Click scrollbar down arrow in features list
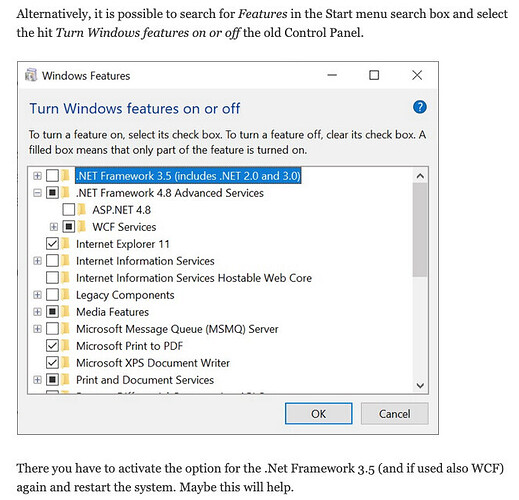This screenshot has width=519, height=500. point(420,385)
